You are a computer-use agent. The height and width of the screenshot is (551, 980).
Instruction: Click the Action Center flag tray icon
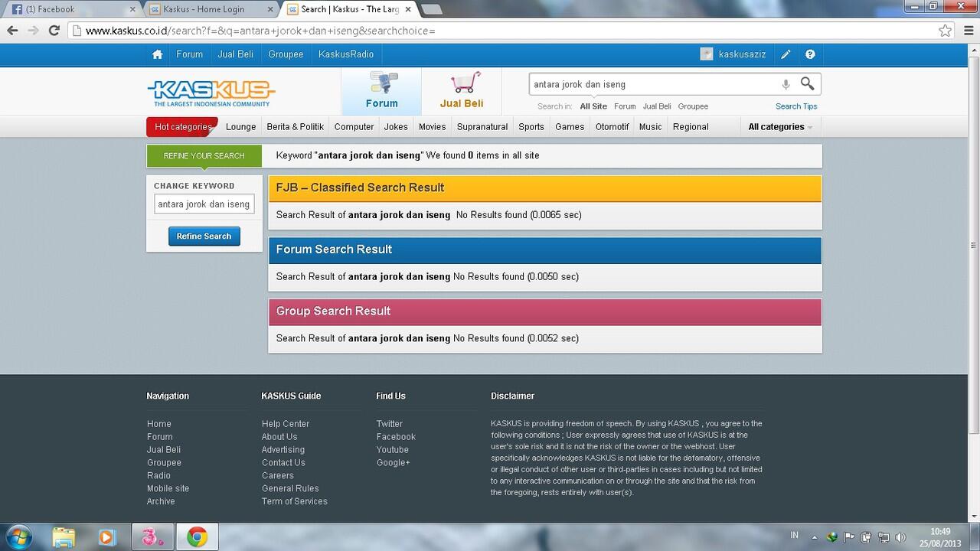coord(849,537)
